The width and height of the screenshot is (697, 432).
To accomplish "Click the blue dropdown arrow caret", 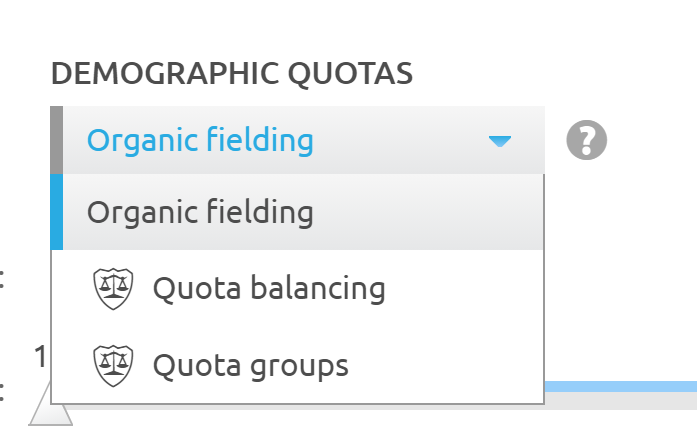I will [500, 141].
